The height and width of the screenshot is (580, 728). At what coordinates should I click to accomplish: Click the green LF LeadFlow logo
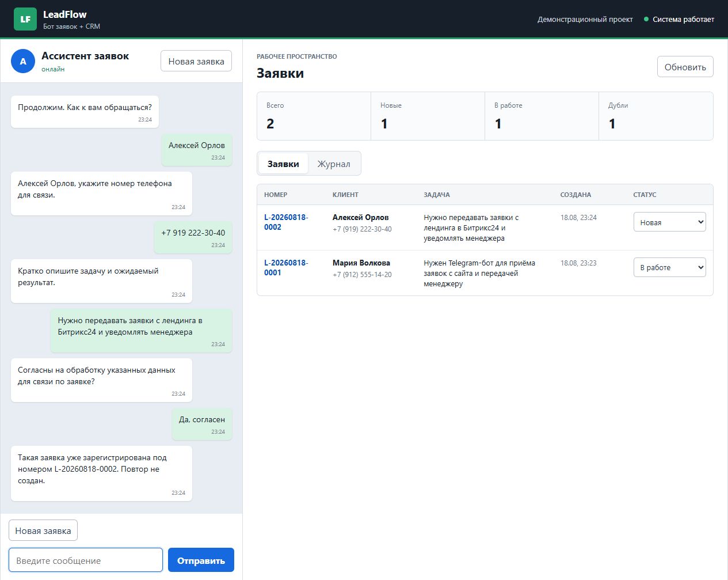(x=25, y=19)
